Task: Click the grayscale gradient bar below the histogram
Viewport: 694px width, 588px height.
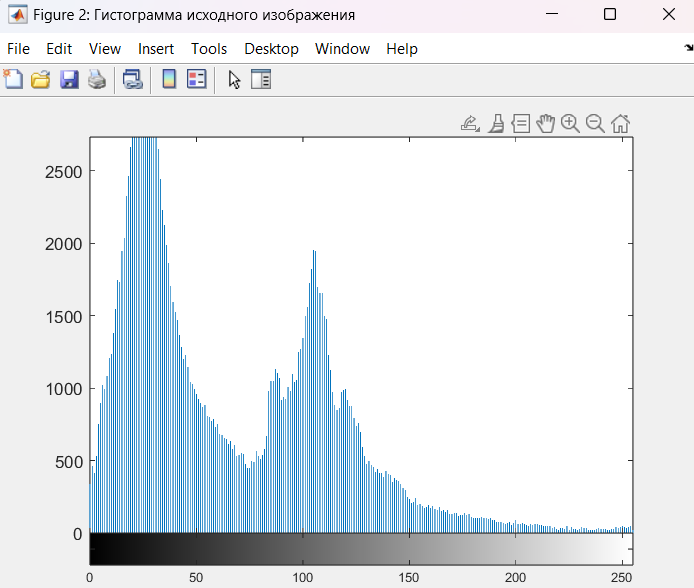Action: point(361,549)
